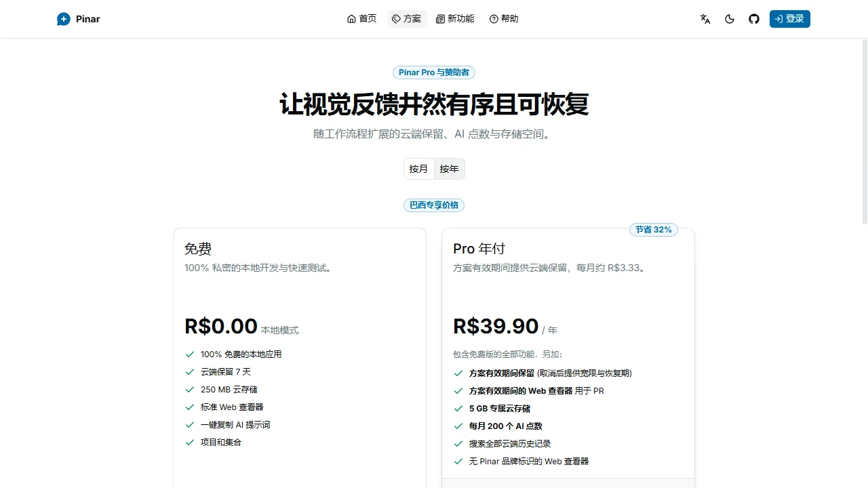Click the main heading 让视觉反馈井然有序且可恢复

coord(434,104)
